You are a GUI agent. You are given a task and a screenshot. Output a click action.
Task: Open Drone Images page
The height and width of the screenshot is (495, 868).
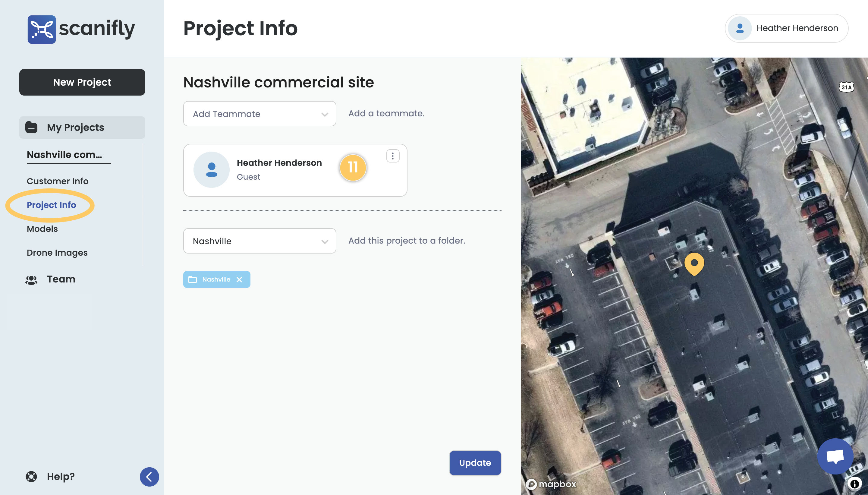click(x=57, y=253)
